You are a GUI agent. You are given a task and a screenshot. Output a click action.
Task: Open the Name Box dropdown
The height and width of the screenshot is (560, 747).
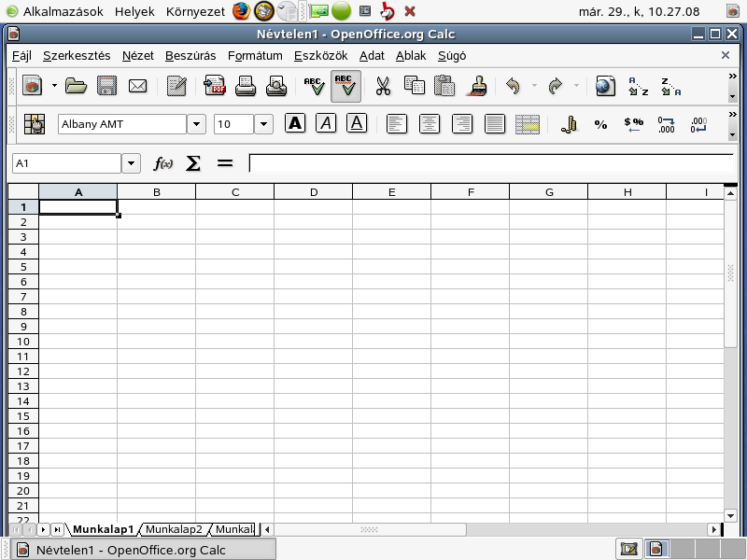[131, 163]
